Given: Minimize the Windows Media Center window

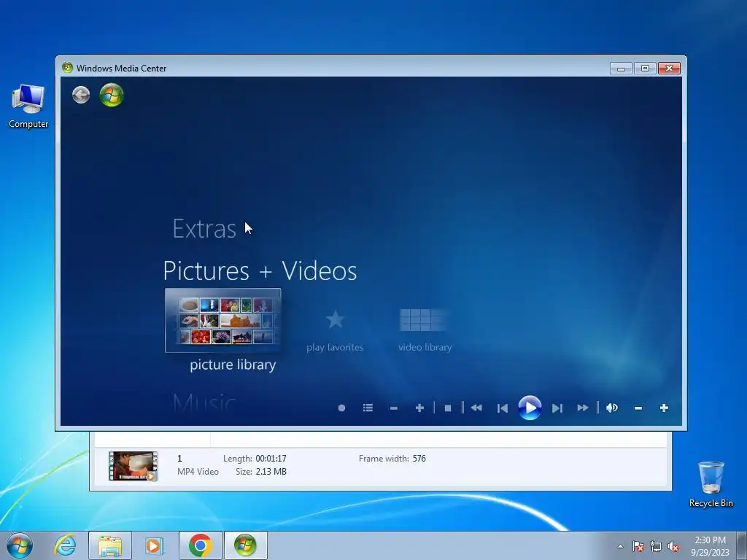Looking at the screenshot, I should point(621,69).
